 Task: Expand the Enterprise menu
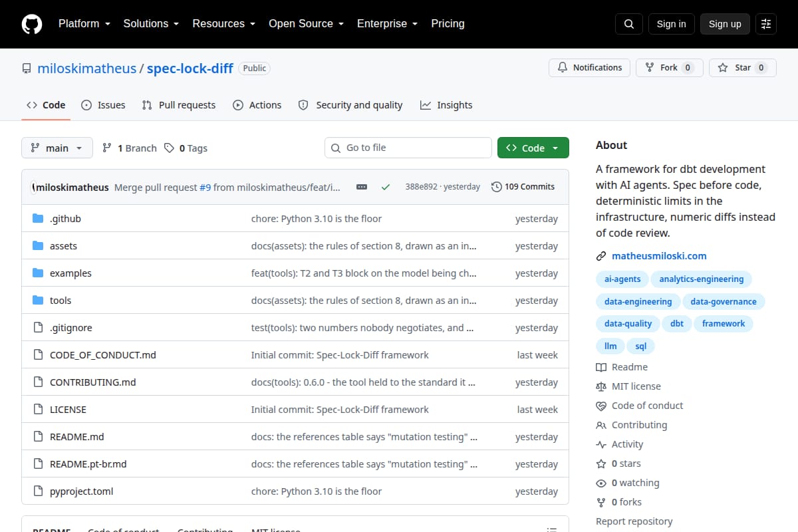tap(387, 24)
